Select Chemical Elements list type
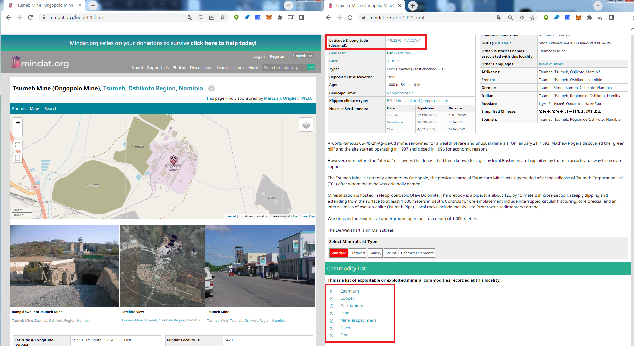The width and height of the screenshot is (644, 346). pos(417,253)
